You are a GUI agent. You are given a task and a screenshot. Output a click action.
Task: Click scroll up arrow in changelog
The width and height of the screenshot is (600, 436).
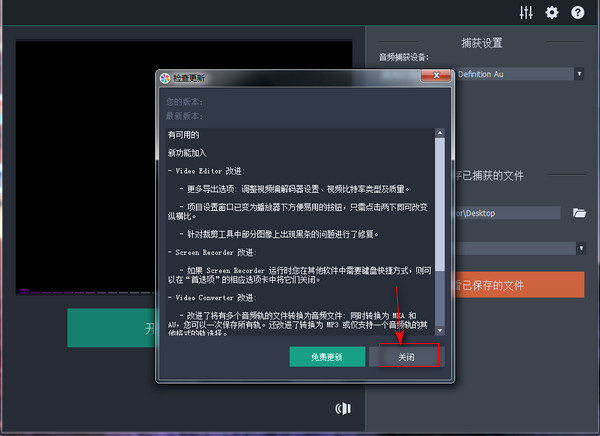click(440, 133)
